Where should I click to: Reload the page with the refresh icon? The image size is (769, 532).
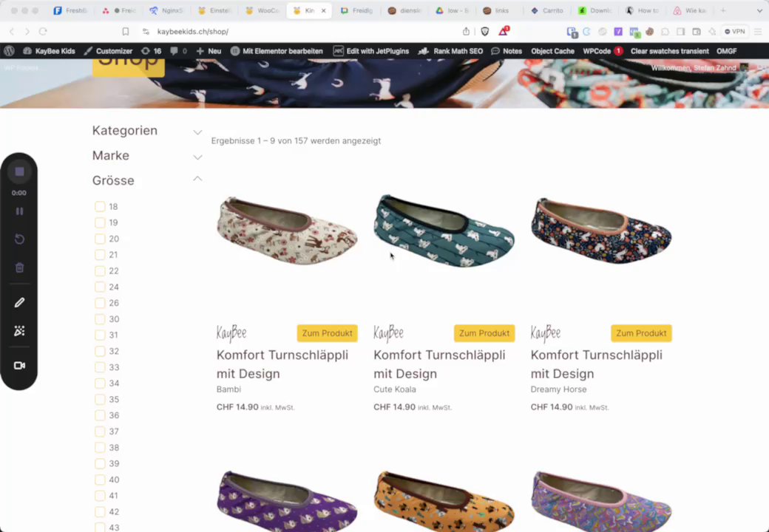(43, 31)
